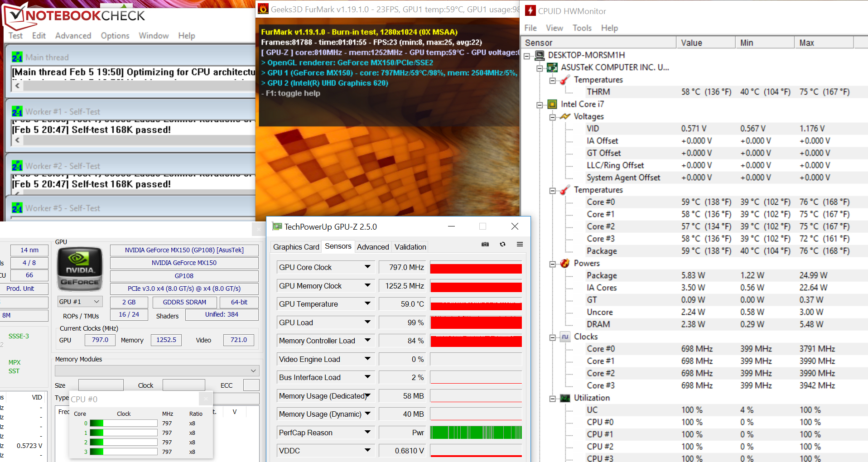Collapse the Voltages branch

point(552,117)
